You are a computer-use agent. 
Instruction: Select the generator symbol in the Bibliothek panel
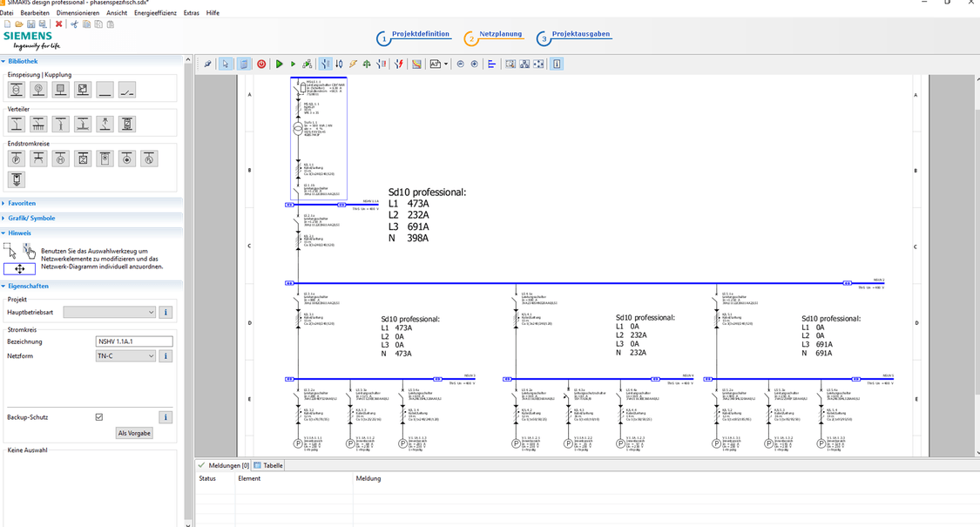coord(38,90)
